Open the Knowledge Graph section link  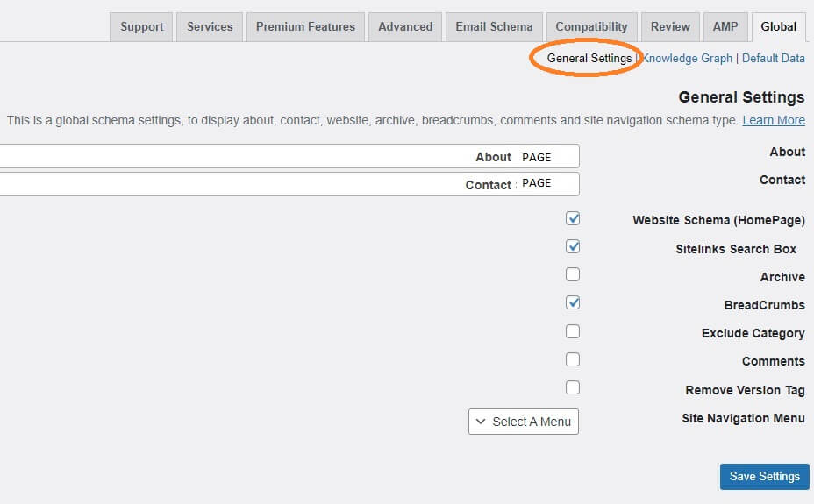(688, 58)
